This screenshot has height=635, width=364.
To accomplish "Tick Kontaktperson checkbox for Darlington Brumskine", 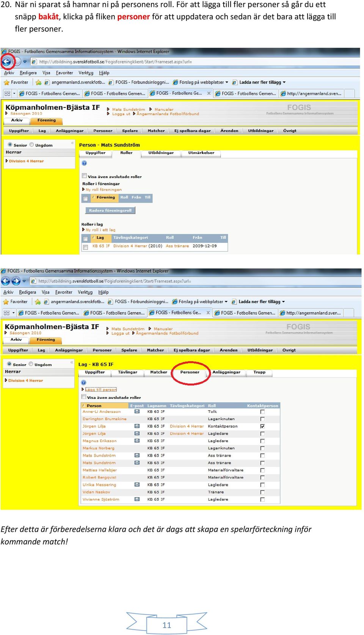I will coord(262,419).
